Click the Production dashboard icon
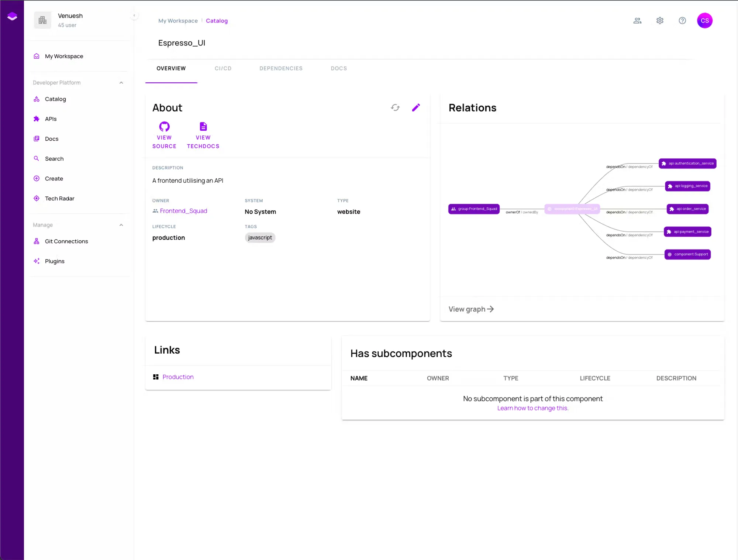Screen dimensions: 738x560 pos(156,377)
